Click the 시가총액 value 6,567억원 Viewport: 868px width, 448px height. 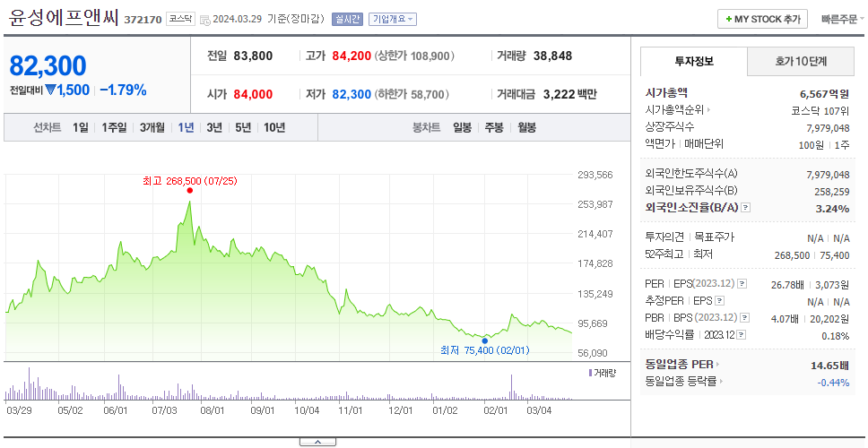(824, 94)
